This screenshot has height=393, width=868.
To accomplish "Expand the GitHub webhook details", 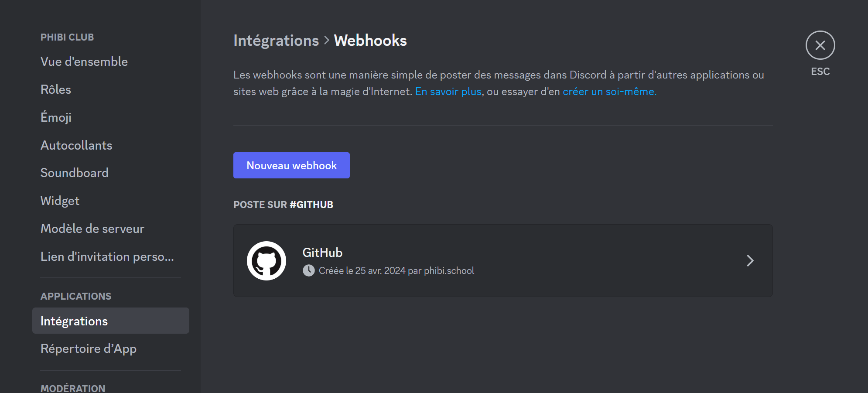I will coord(750,260).
